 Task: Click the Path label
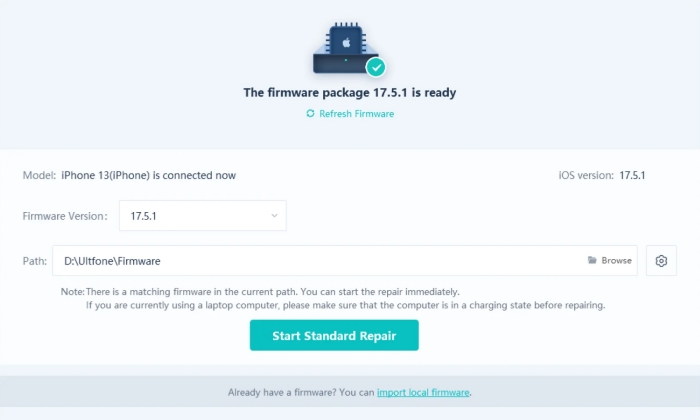[x=34, y=261]
